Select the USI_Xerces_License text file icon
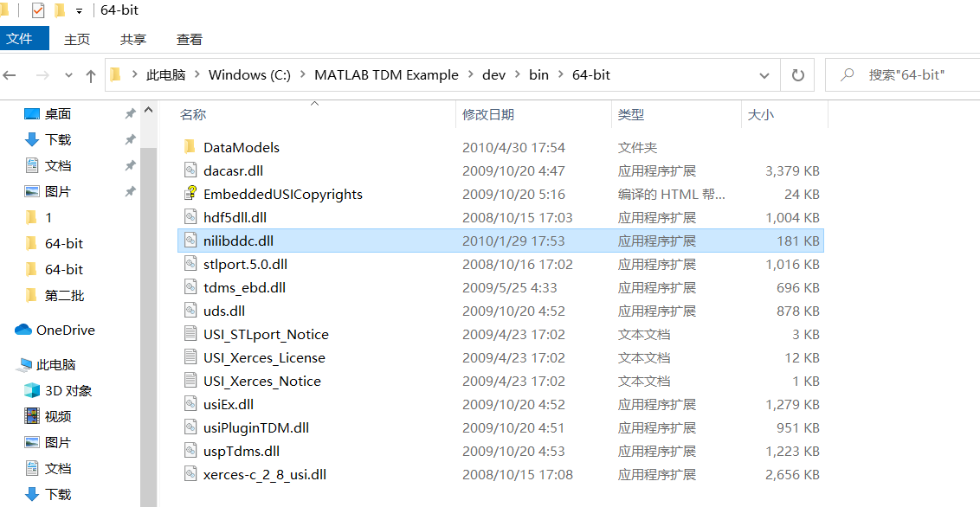980x507 pixels. coord(190,358)
